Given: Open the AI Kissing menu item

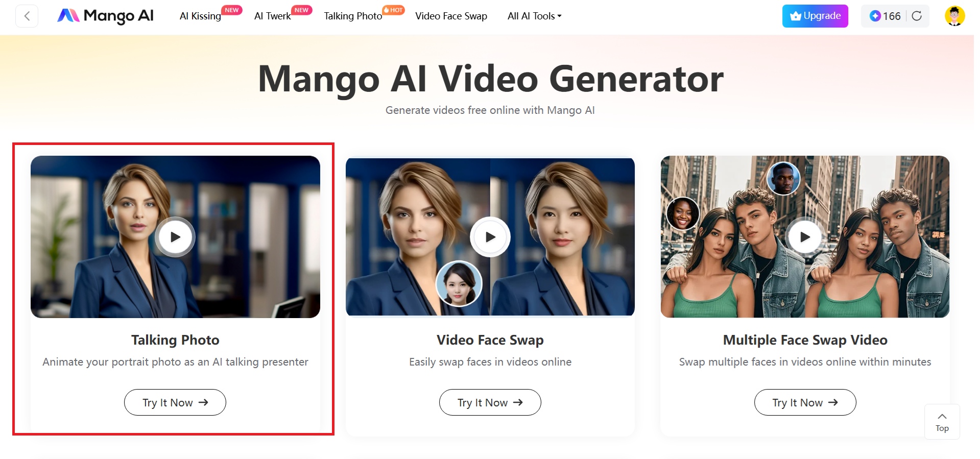Looking at the screenshot, I should [200, 16].
